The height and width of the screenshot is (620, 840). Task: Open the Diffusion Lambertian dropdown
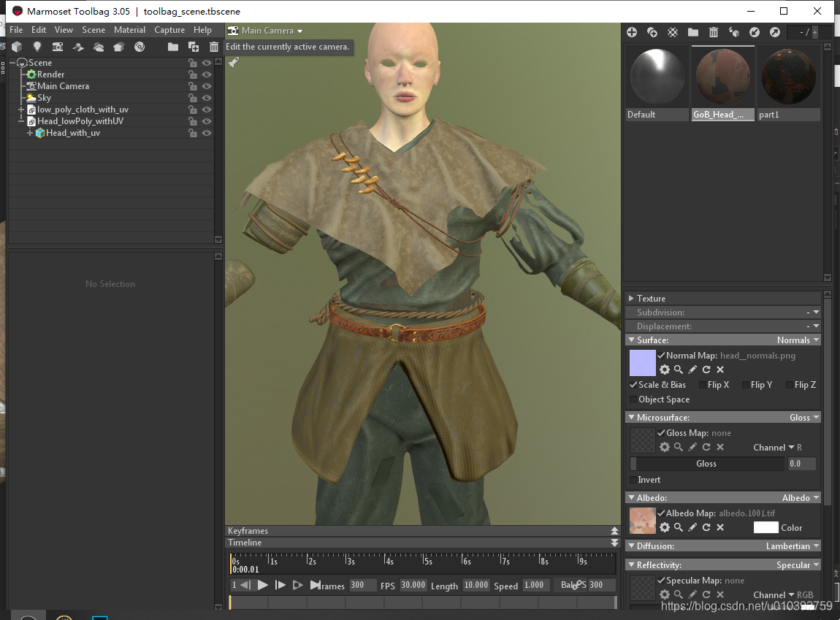tap(793, 546)
